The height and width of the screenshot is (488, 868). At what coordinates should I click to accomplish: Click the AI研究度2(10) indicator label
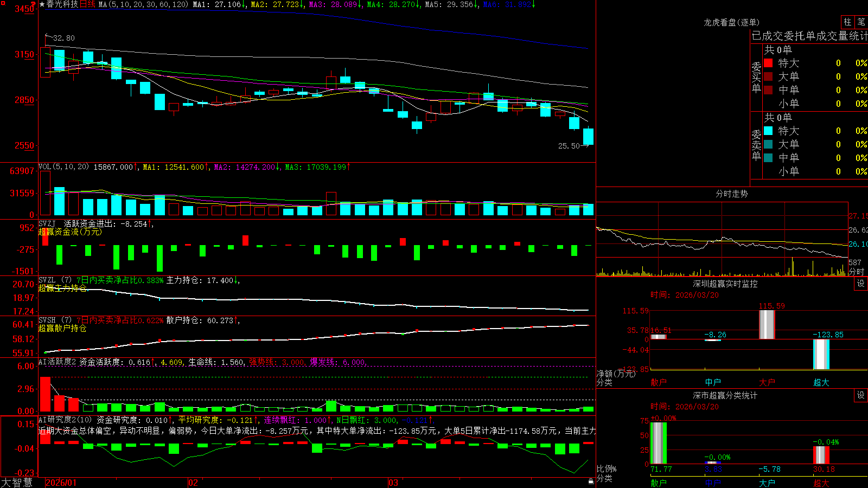click(x=65, y=420)
